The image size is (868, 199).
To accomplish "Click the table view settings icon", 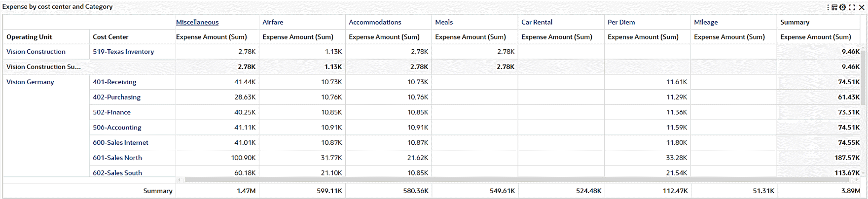I will tap(834, 7).
